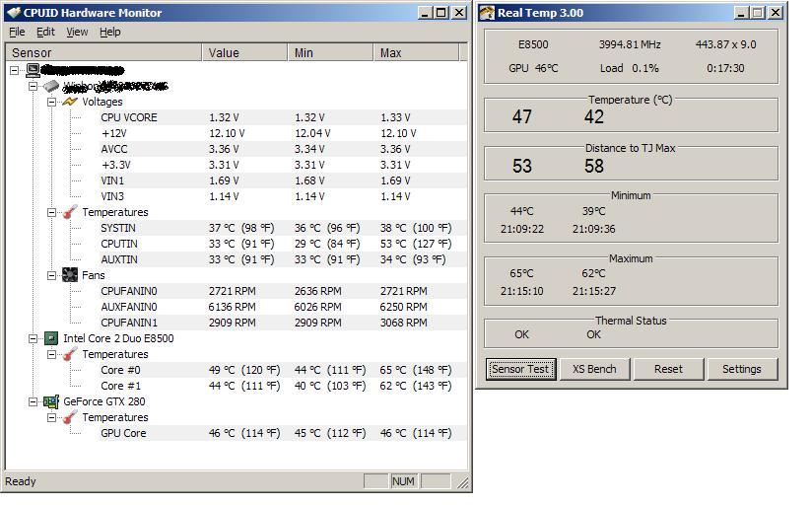Select the Core #0 row
812x506 pixels.
pos(283,370)
